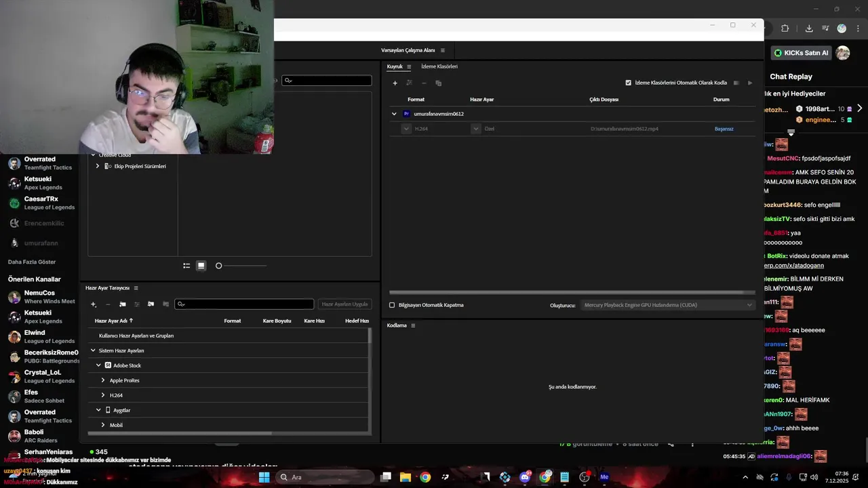Viewport: 868px width, 488px height.
Task: Click the Adobe Stock icon in preset tree
Action: [x=108, y=365]
